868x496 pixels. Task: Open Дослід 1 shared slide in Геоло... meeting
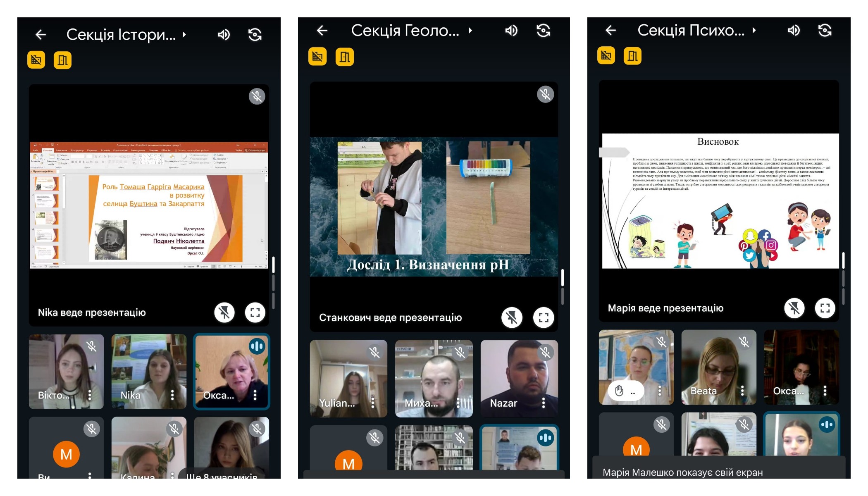434,207
